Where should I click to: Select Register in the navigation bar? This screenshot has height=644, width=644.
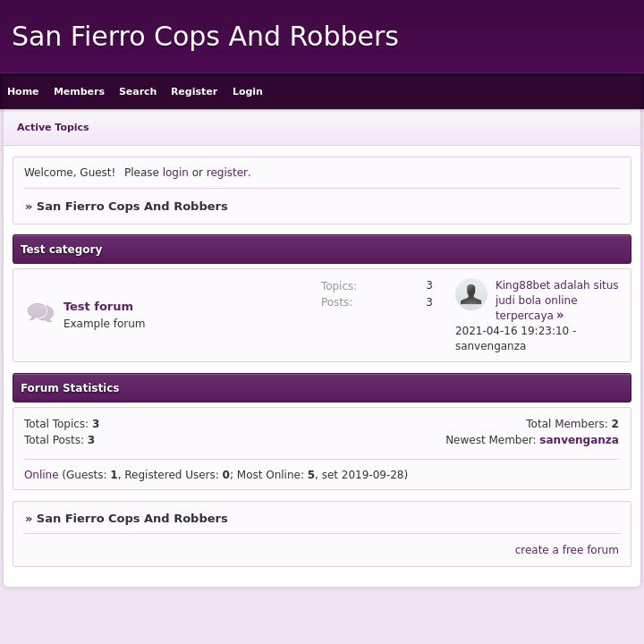click(194, 91)
